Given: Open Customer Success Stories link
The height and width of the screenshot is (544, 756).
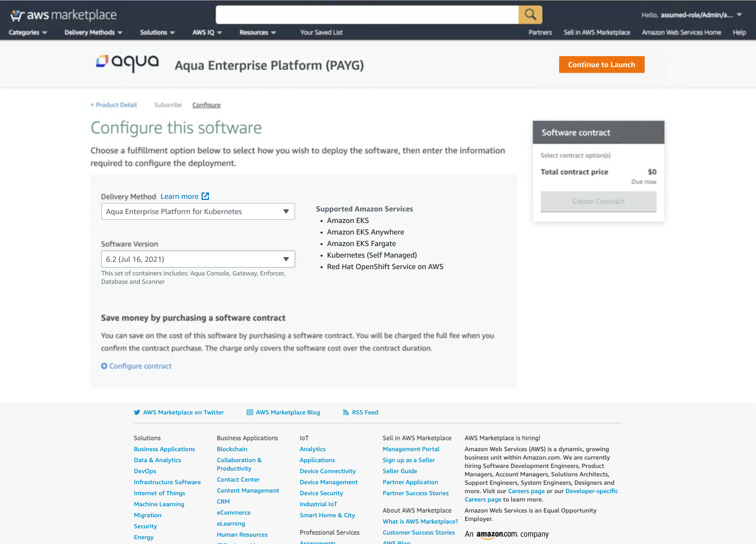Looking at the screenshot, I should coord(418,532).
